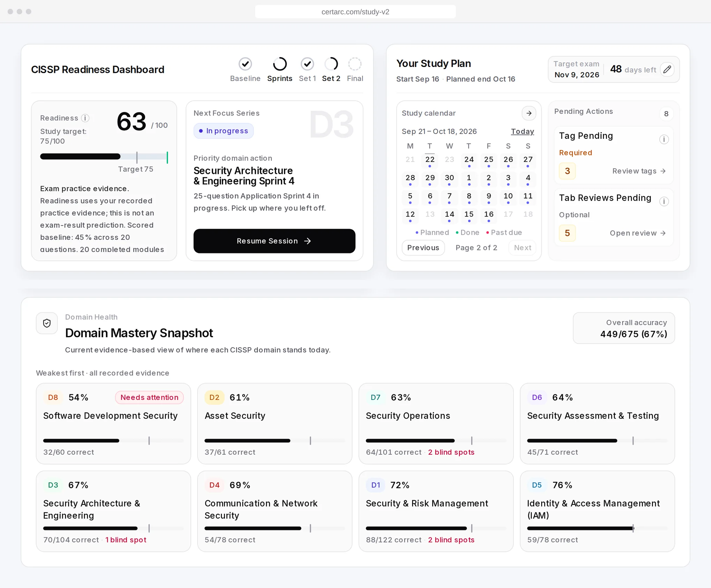Click the D1 domain badge
The height and width of the screenshot is (588, 711).
pos(376,485)
